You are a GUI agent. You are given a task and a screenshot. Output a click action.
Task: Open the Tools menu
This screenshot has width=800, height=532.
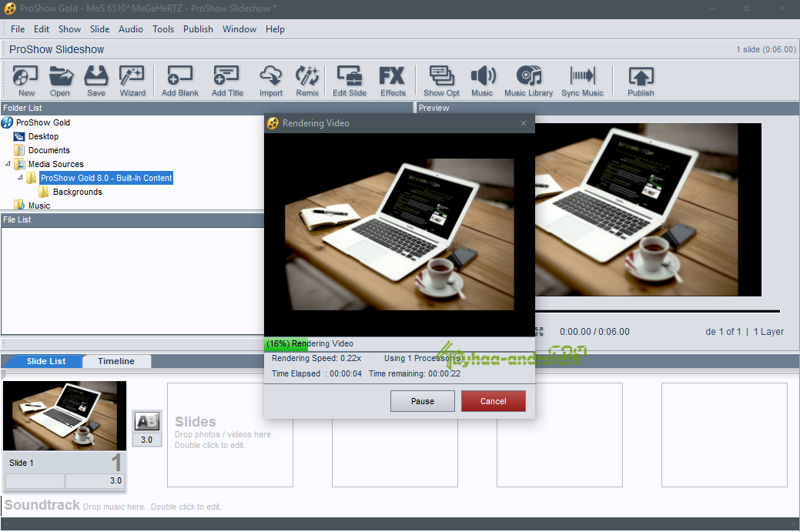point(163,29)
